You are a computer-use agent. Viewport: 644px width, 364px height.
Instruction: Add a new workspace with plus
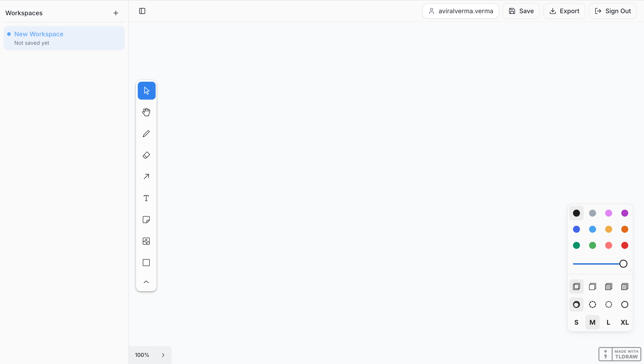116,13
